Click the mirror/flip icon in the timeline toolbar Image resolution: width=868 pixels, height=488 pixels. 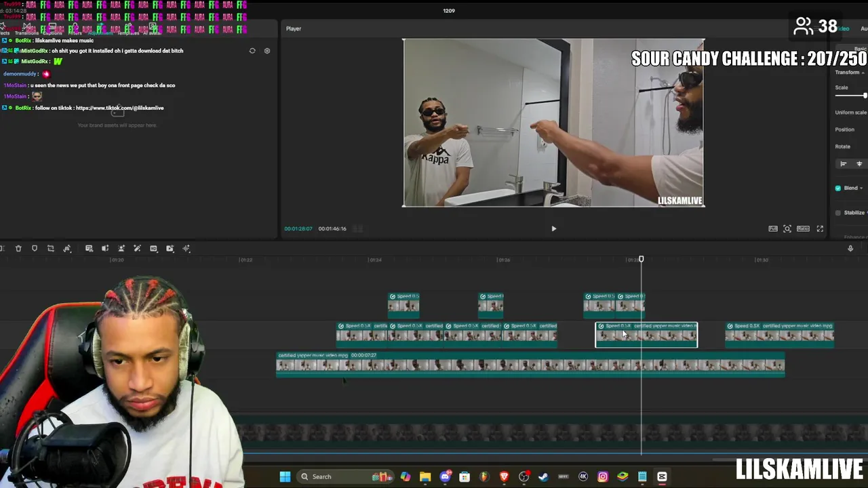[x=67, y=249]
